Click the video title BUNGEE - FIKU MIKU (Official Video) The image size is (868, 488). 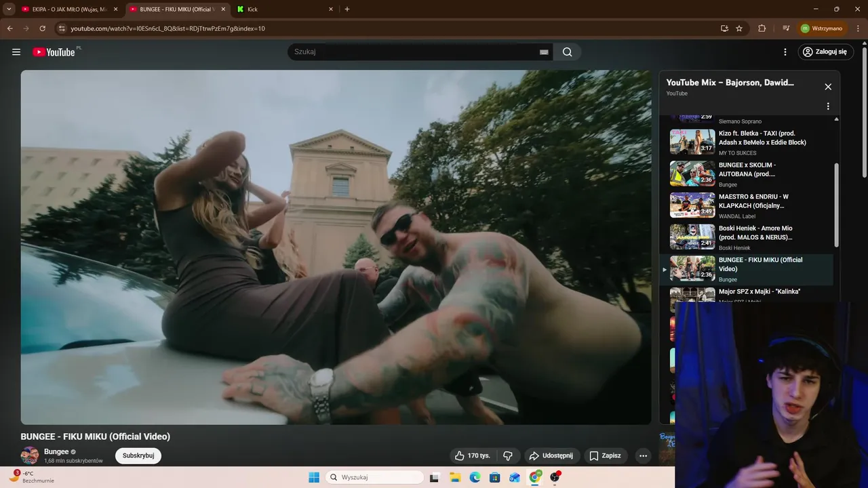click(96, 436)
